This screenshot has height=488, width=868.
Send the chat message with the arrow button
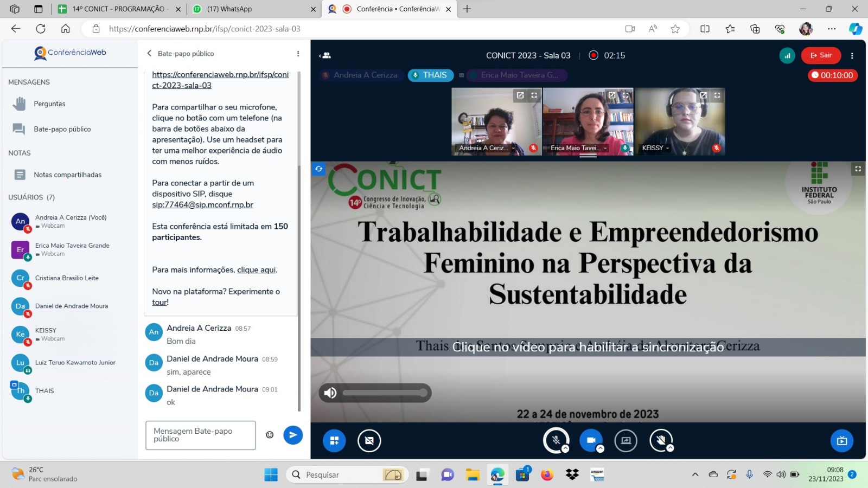pos(293,435)
